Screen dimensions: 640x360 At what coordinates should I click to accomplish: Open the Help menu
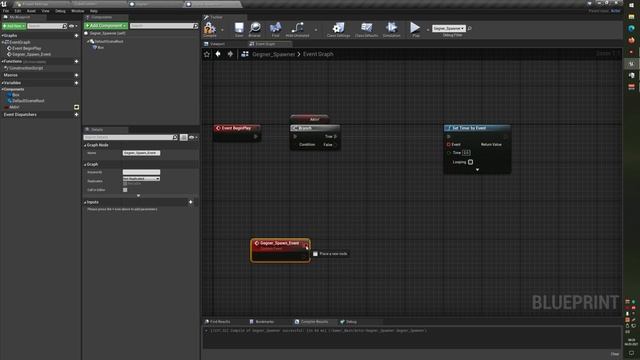94,11
